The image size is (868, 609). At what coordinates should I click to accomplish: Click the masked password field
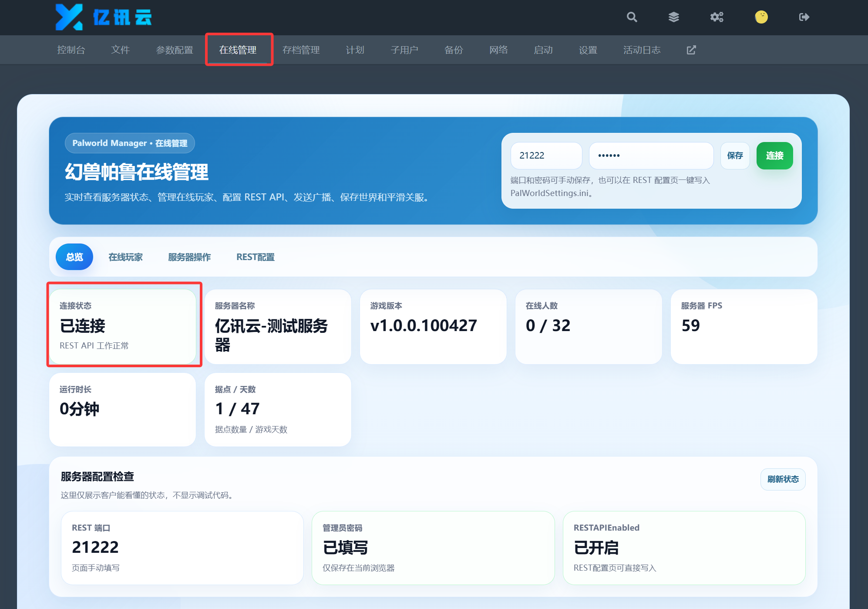(x=651, y=156)
